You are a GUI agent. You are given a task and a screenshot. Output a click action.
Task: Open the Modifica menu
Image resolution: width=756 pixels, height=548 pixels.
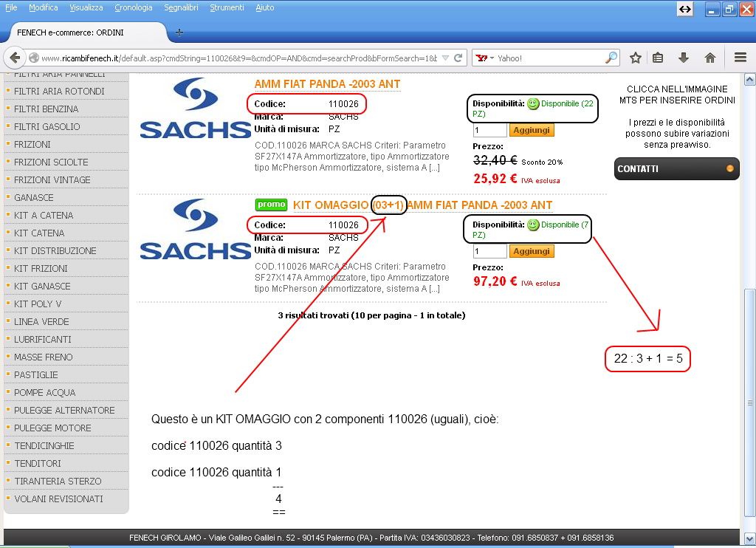point(44,7)
